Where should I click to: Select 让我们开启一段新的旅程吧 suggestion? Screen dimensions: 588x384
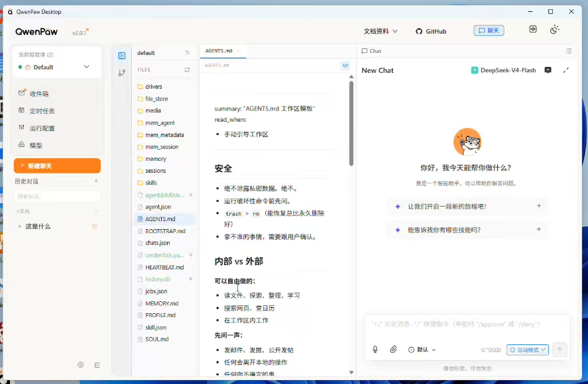click(467, 206)
